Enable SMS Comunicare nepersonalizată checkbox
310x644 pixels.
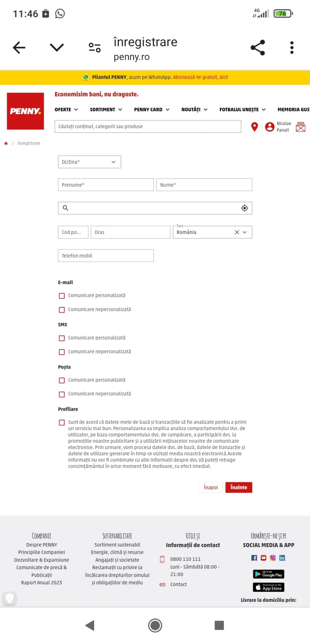point(62,352)
